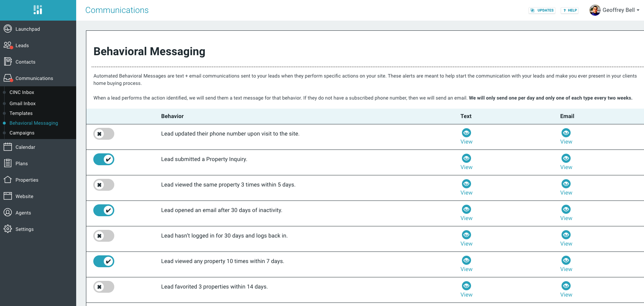Open the Calendar icon in sidebar
The height and width of the screenshot is (306, 644).
8,147
